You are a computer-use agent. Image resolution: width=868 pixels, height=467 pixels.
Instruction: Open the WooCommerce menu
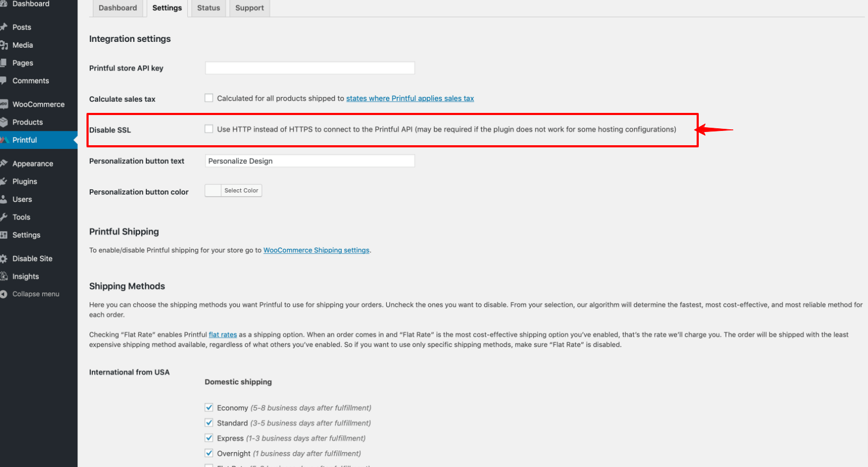tap(39, 104)
